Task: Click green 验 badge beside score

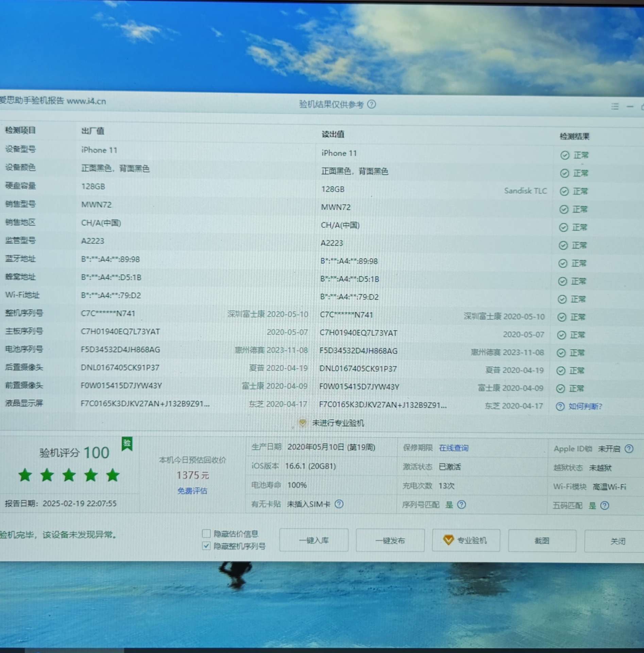Action: pyautogui.click(x=127, y=444)
